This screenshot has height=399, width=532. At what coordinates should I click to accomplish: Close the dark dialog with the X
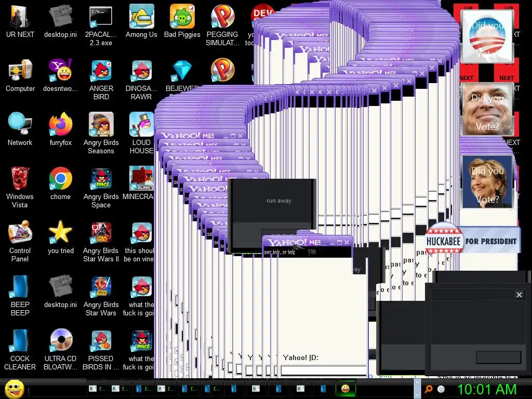coord(519,295)
